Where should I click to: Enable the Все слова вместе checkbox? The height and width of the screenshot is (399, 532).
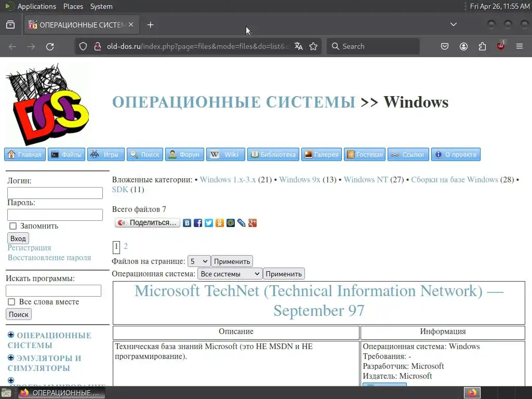pos(11,302)
